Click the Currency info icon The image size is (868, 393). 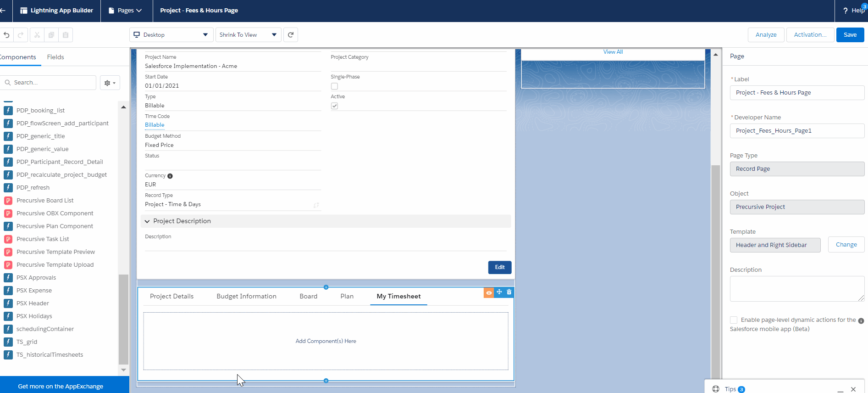tap(170, 176)
